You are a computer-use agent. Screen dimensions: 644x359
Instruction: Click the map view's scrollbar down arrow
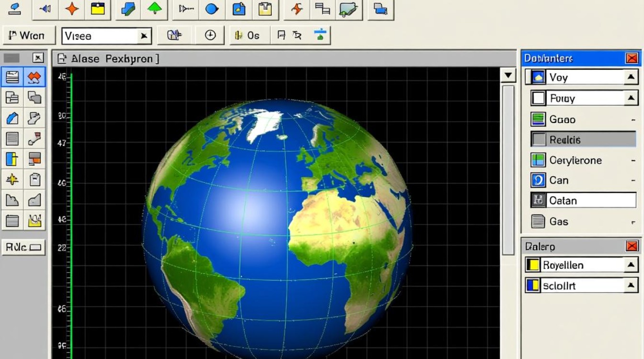point(507,75)
